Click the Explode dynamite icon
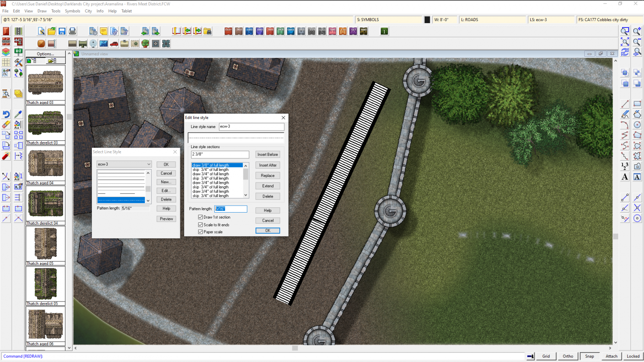Viewport: 644px width, 362px height. (6, 156)
